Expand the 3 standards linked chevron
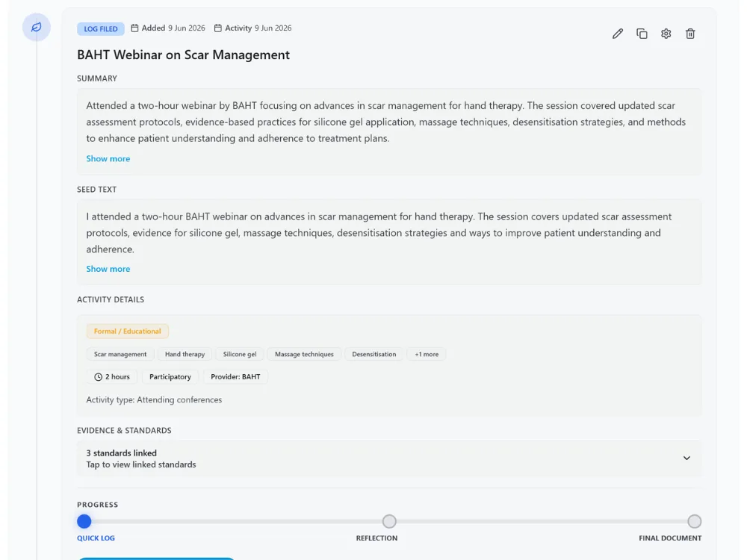The height and width of the screenshot is (560, 747). pos(686,458)
